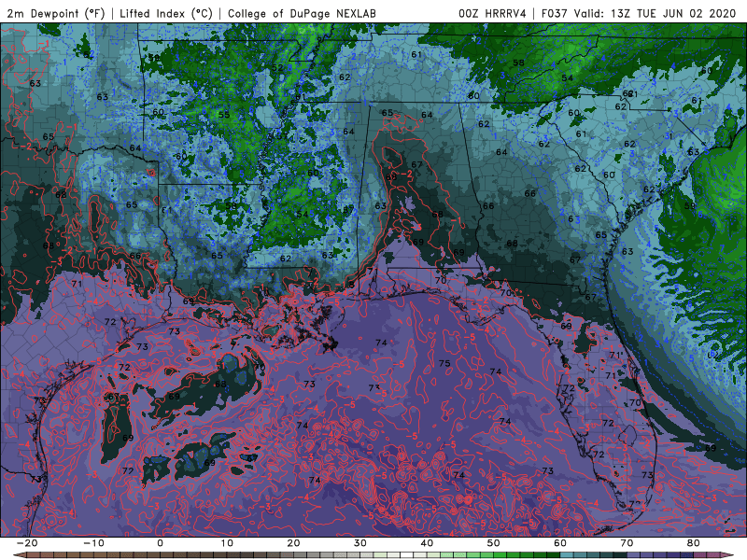The width and height of the screenshot is (747, 560).
Task: Click the white swatch in the color bar
Action: tap(406, 555)
